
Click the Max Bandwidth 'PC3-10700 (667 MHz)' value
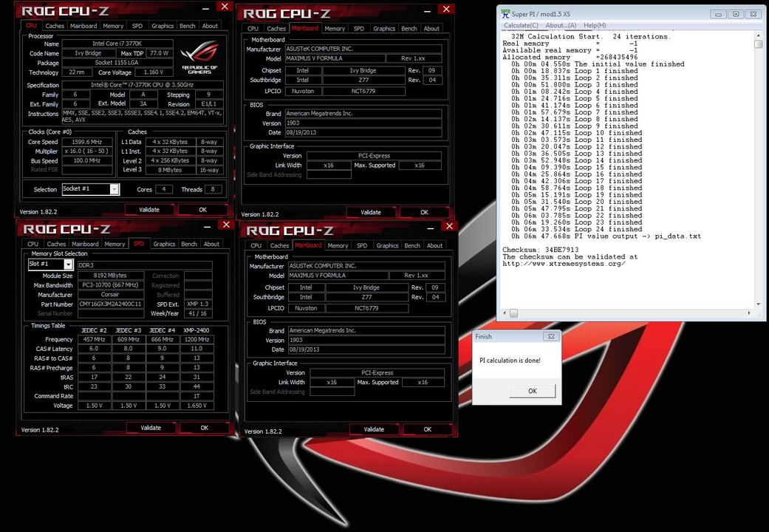tap(110, 285)
